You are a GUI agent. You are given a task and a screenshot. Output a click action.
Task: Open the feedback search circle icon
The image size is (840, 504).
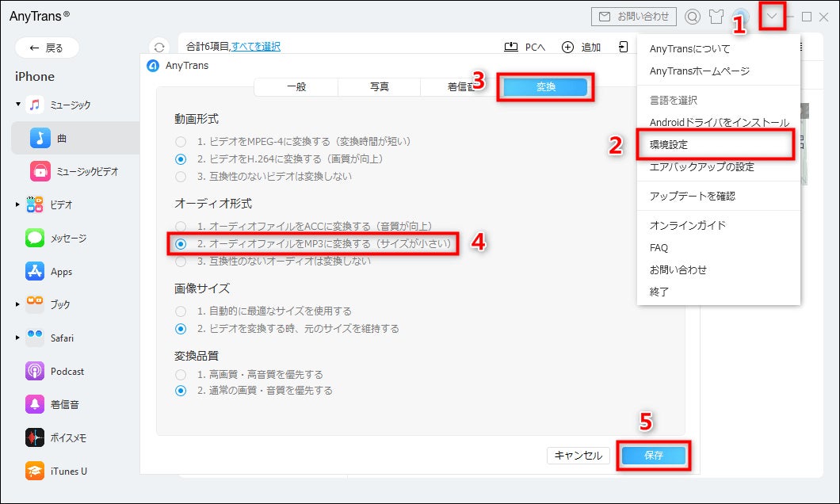[692, 17]
